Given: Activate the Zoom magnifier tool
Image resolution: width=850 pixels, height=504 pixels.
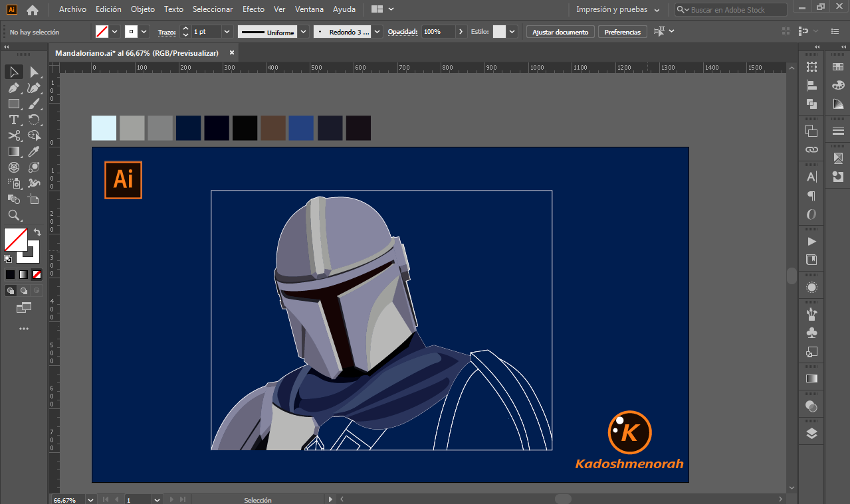Looking at the screenshot, I should [13, 215].
